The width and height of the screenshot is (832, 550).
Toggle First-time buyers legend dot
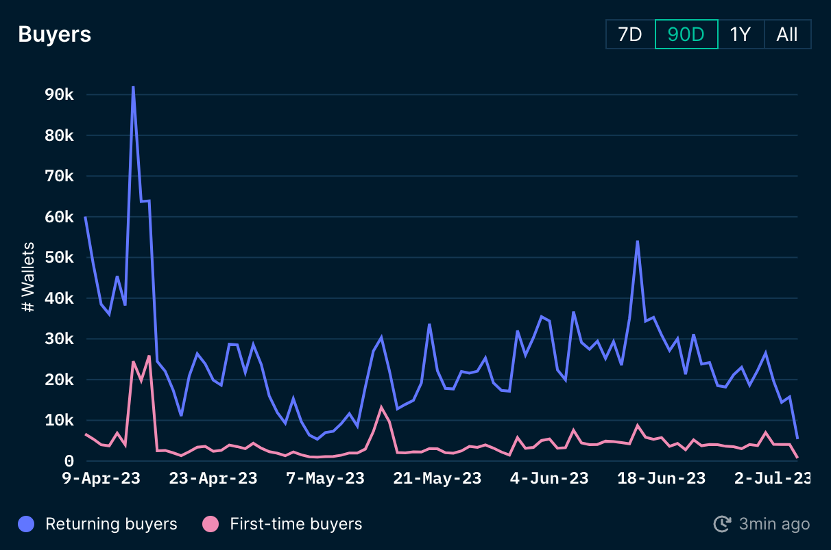[211, 524]
